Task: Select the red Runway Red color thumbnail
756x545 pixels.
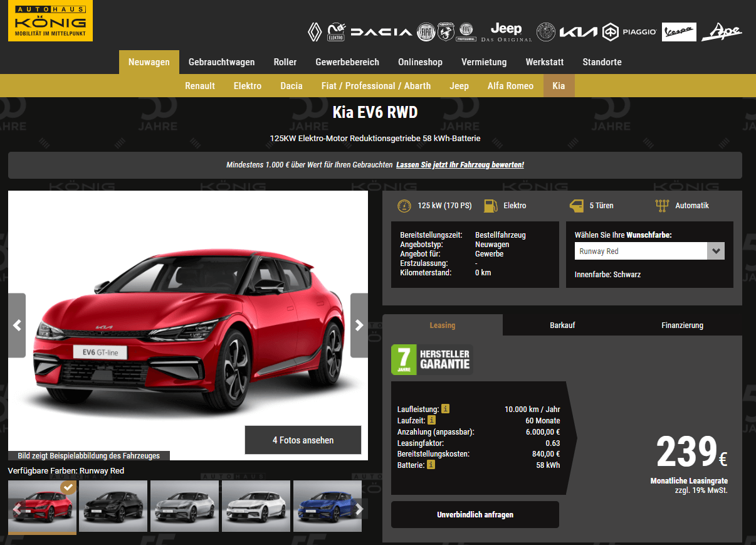Action: 42,507
